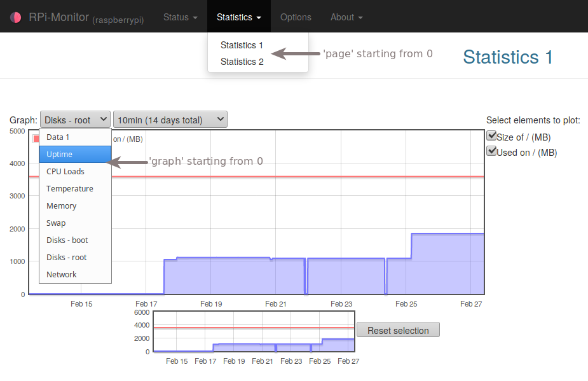Click the RPi-Monitor raspberry logo icon
The height and width of the screenshot is (381, 588).
(16, 17)
